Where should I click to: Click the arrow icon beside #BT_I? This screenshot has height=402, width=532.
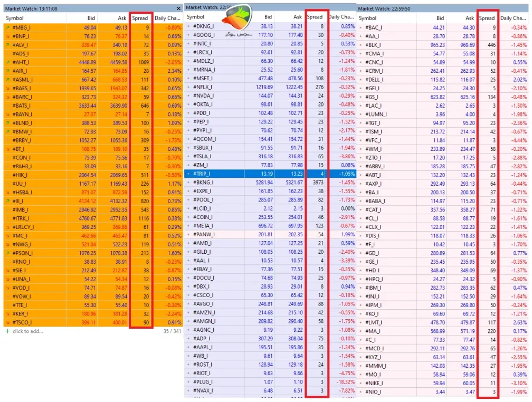[x=7, y=149]
